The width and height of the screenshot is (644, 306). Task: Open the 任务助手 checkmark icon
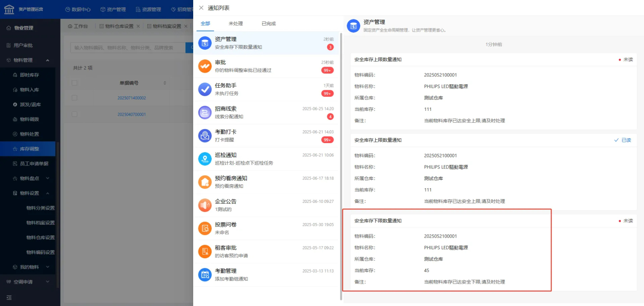click(205, 89)
